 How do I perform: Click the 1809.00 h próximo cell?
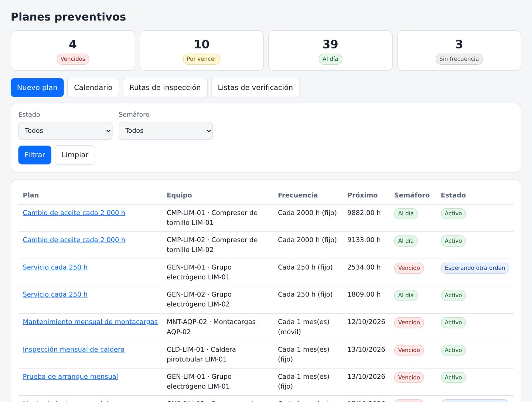(x=364, y=294)
